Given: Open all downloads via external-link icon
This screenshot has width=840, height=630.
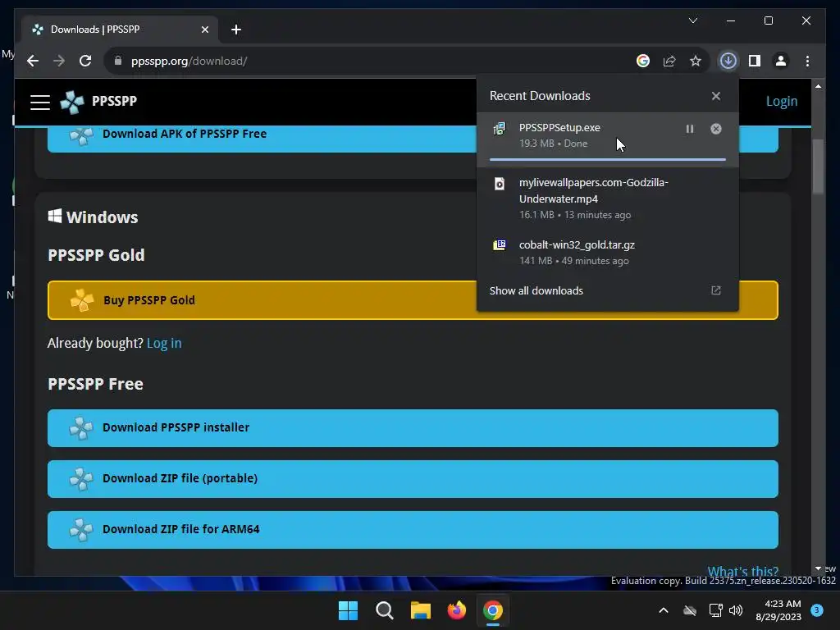Looking at the screenshot, I should [715, 290].
